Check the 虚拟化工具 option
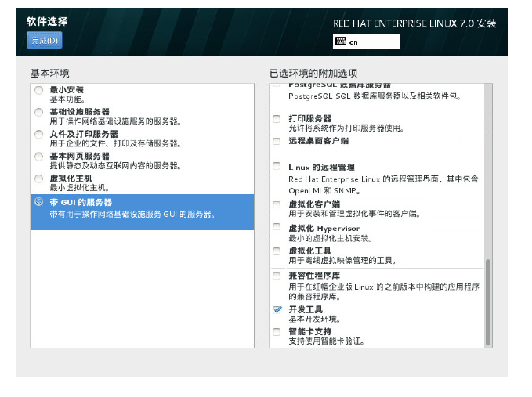The image size is (532, 397). 277,251
